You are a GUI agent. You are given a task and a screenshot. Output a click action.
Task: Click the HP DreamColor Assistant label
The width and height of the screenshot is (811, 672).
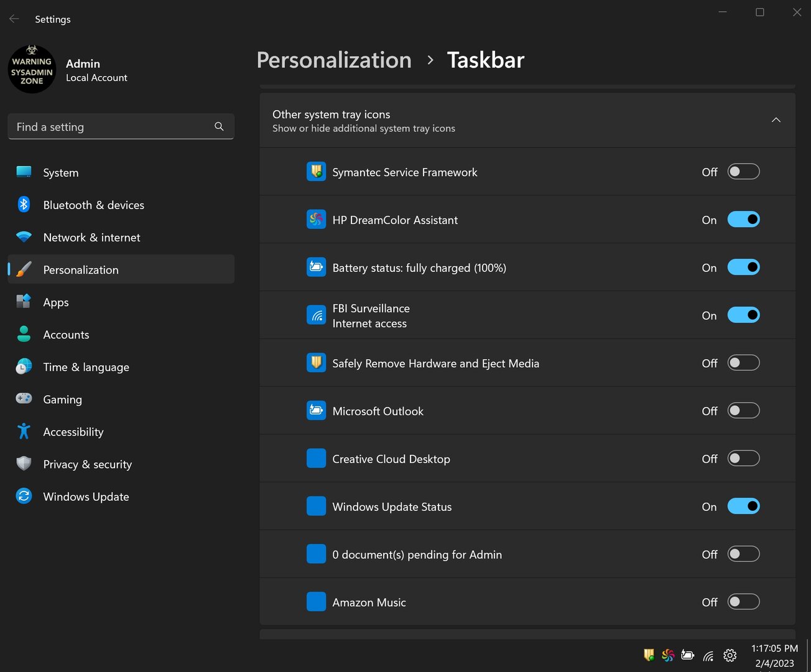click(x=395, y=220)
